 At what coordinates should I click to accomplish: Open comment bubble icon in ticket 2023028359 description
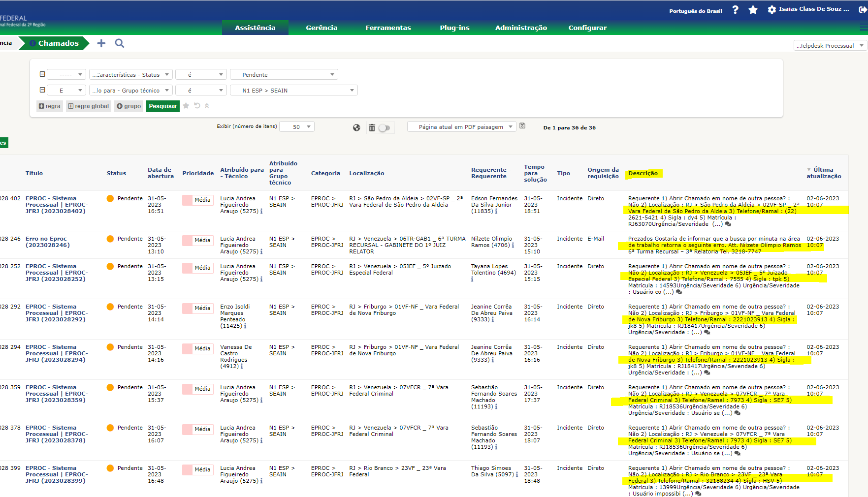[x=738, y=413]
